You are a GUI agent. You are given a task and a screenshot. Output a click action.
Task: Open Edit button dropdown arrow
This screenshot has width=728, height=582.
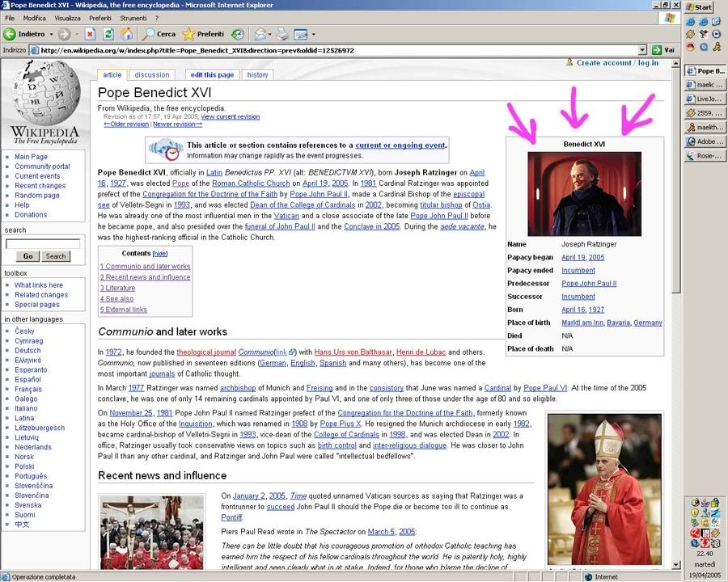tap(313, 34)
